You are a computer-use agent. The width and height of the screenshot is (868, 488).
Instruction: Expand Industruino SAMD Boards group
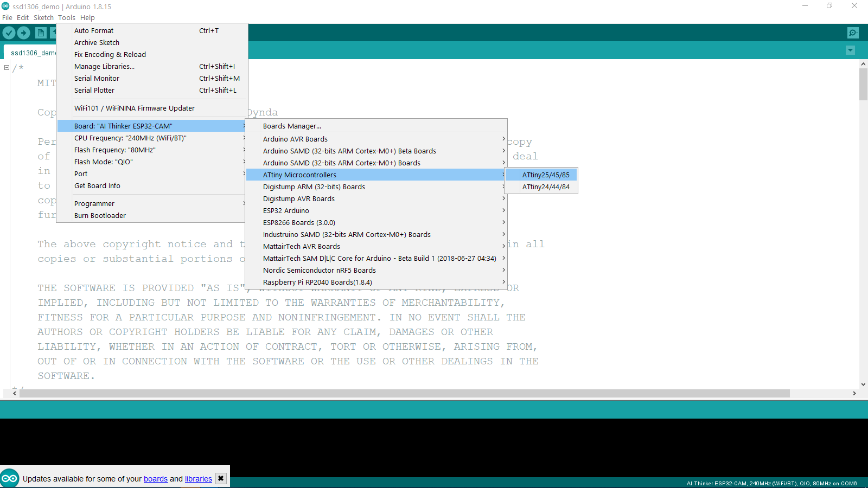(376, 235)
